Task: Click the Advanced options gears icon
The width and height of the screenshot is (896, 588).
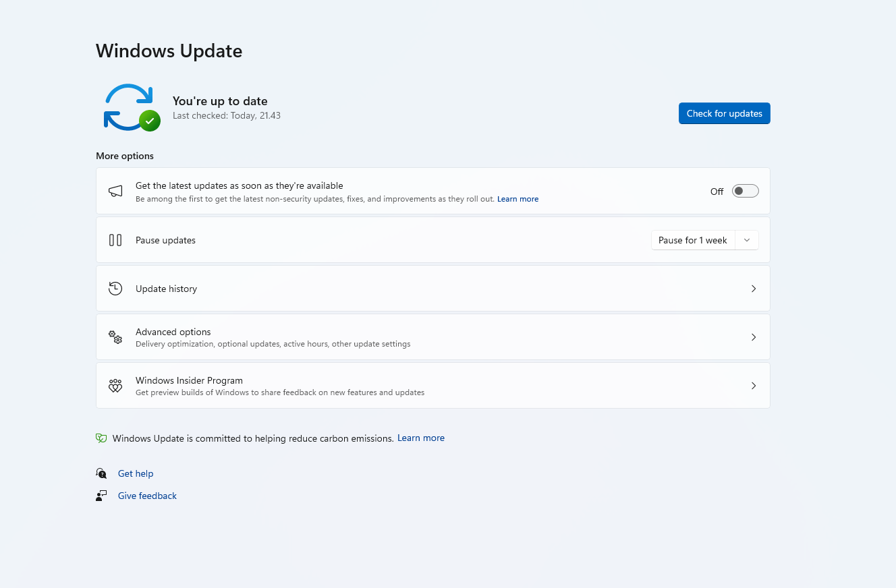Action: click(x=115, y=337)
